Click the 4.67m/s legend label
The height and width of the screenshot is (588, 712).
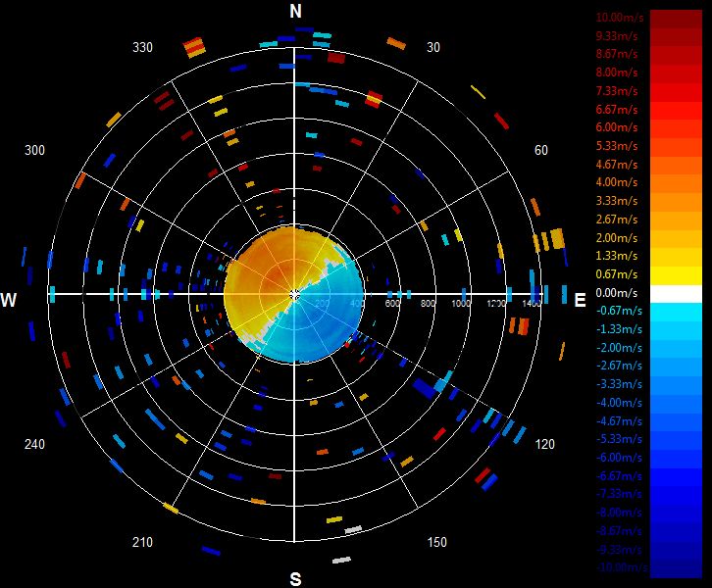[x=617, y=165]
